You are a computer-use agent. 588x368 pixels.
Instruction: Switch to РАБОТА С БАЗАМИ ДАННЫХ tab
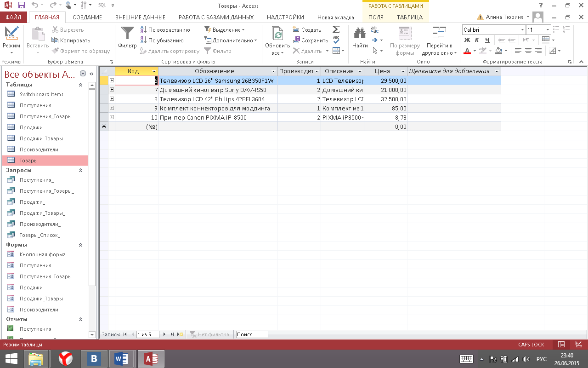click(216, 17)
